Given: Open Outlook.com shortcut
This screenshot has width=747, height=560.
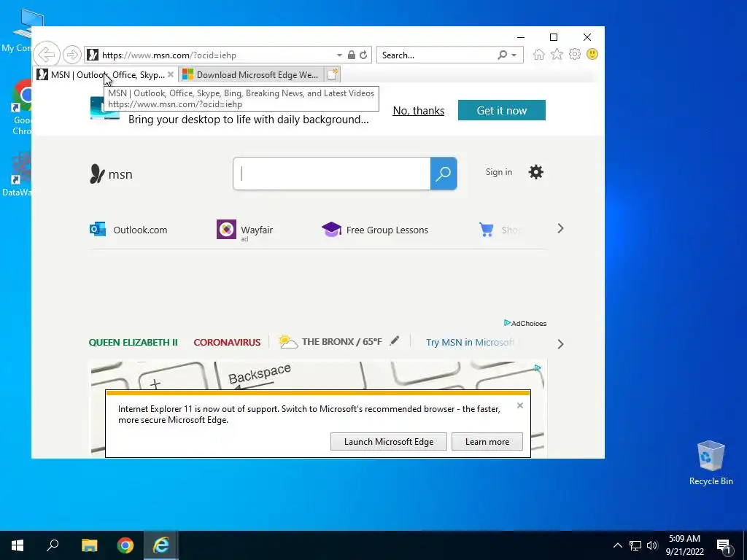Looking at the screenshot, I should [128, 230].
